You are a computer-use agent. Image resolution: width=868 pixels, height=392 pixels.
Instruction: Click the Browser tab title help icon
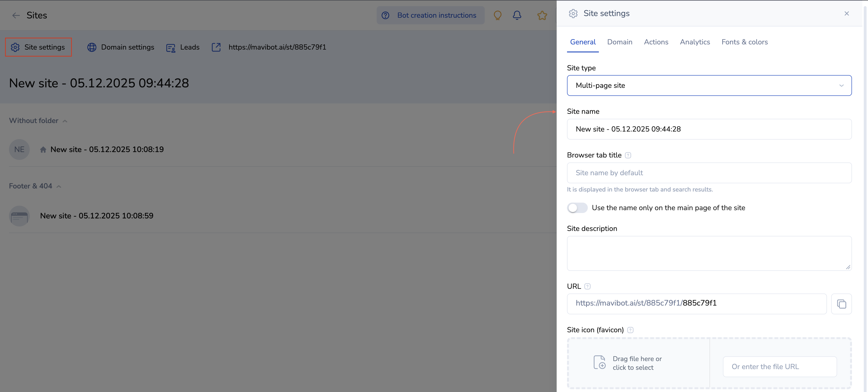(628, 155)
